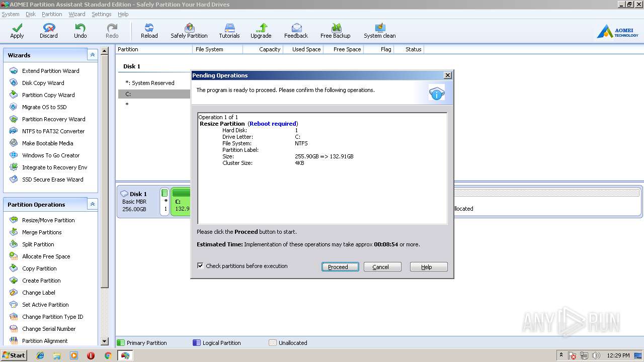Click the Reload toolbar icon
Viewport: 644px width, 362px height.
pyautogui.click(x=149, y=31)
